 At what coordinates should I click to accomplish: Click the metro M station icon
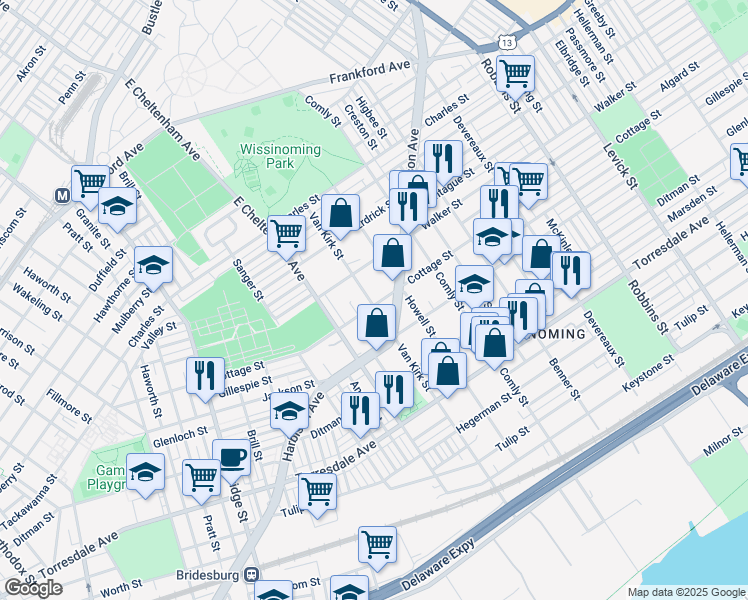[62, 196]
